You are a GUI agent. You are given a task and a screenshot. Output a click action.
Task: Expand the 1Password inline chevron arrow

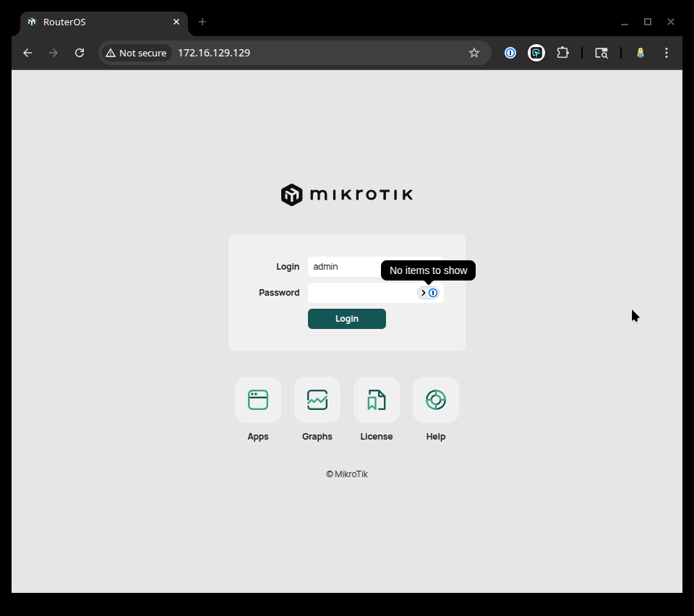point(423,293)
